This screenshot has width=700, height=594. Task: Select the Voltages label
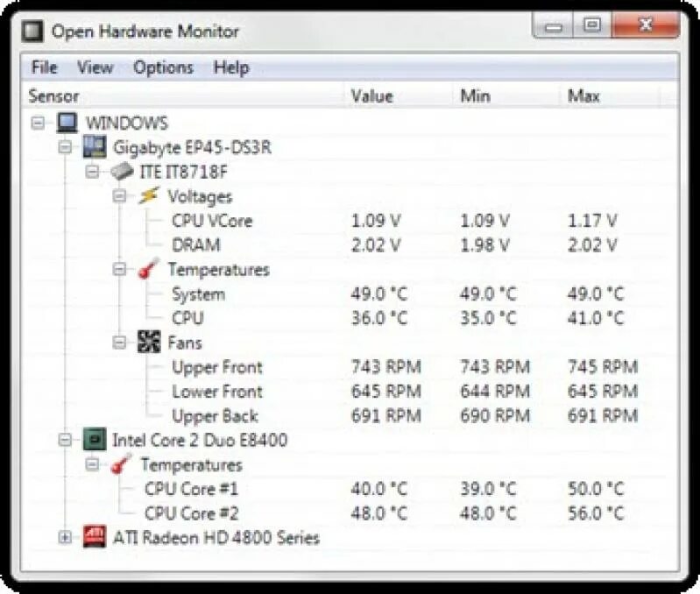200,197
